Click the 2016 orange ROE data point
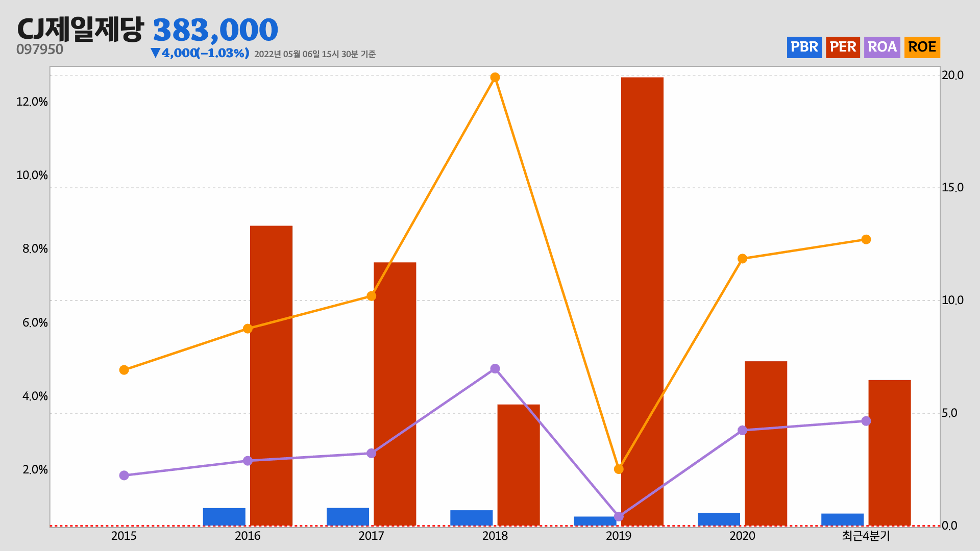This screenshot has height=551, width=980. pyautogui.click(x=248, y=329)
